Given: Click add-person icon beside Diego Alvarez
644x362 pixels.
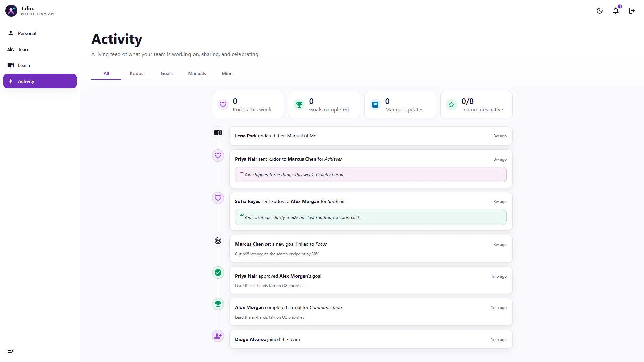Looking at the screenshot, I should pos(218,336).
